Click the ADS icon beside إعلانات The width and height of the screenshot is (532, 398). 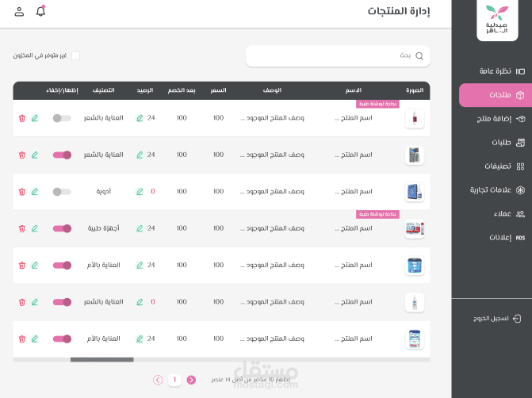520,238
